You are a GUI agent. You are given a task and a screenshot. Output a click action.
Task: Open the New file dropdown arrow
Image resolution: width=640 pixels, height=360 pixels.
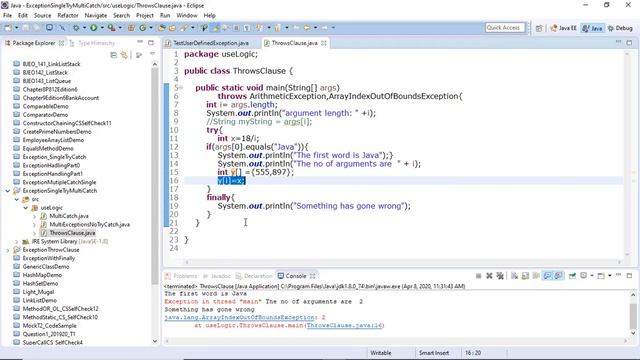click(x=16, y=28)
